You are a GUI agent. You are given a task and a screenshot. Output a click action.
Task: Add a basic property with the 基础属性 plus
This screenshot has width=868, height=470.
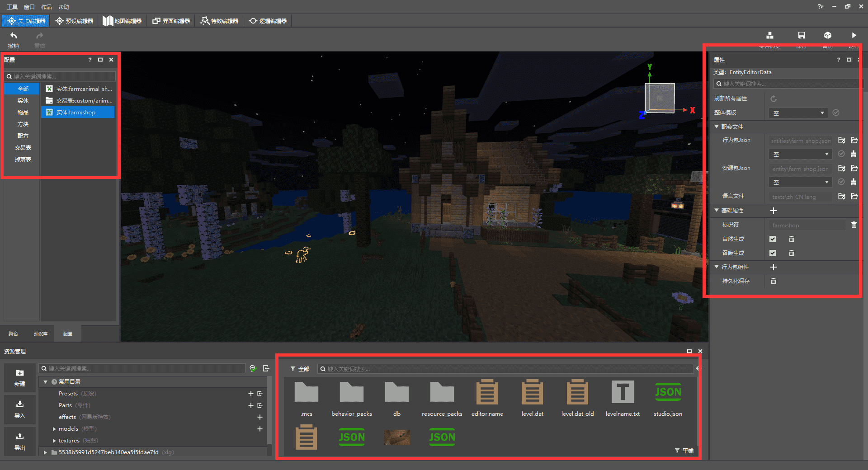774,211
